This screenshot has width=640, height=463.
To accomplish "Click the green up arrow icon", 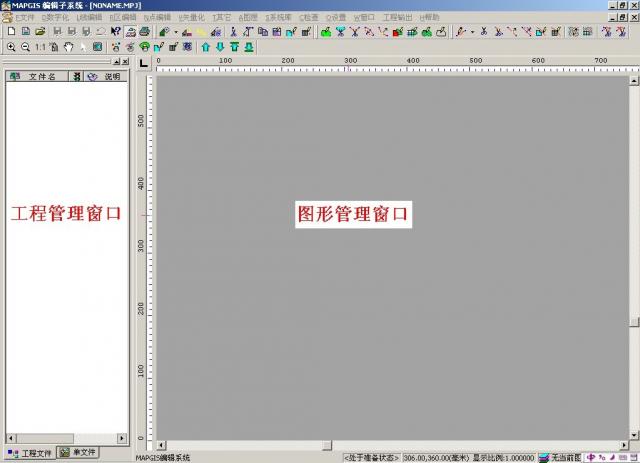I will [206, 47].
